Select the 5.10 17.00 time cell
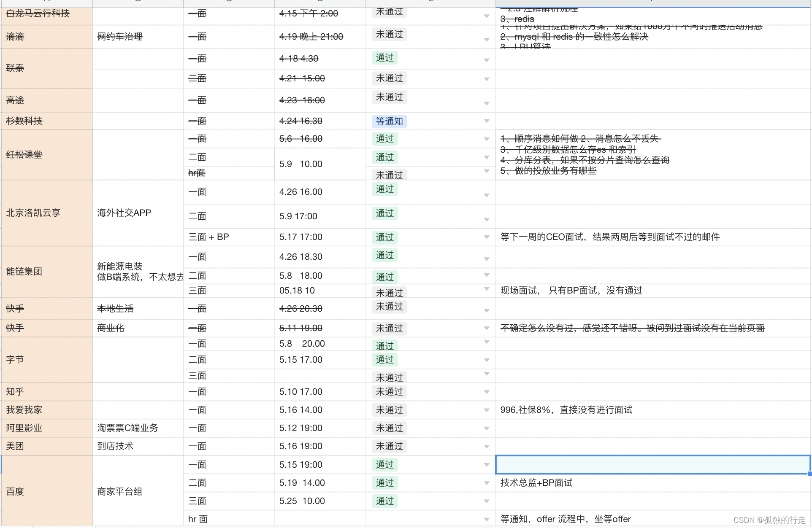This screenshot has height=528, width=812. tap(320, 392)
